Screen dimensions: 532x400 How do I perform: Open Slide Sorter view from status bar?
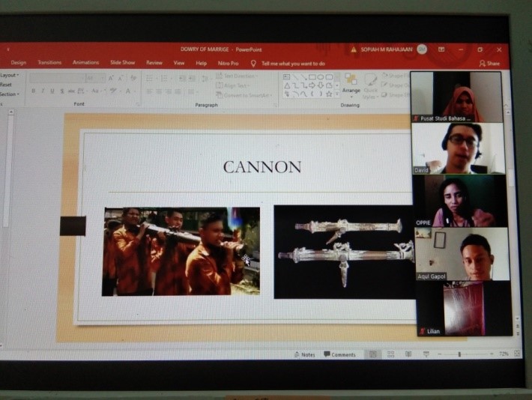(390, 354)
